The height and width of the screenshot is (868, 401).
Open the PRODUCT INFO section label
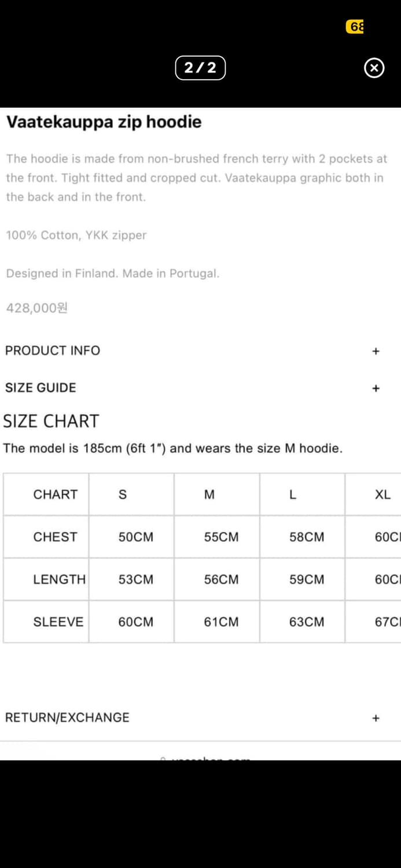53,351
